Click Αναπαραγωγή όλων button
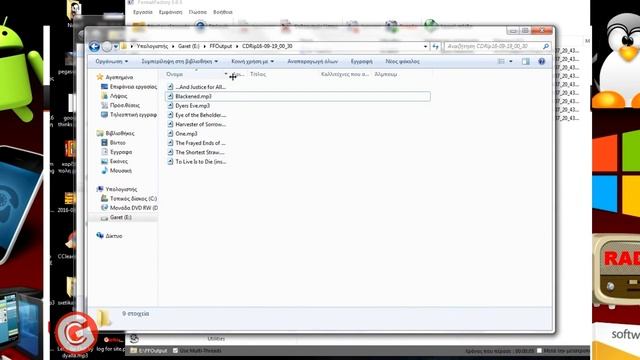 313,62
